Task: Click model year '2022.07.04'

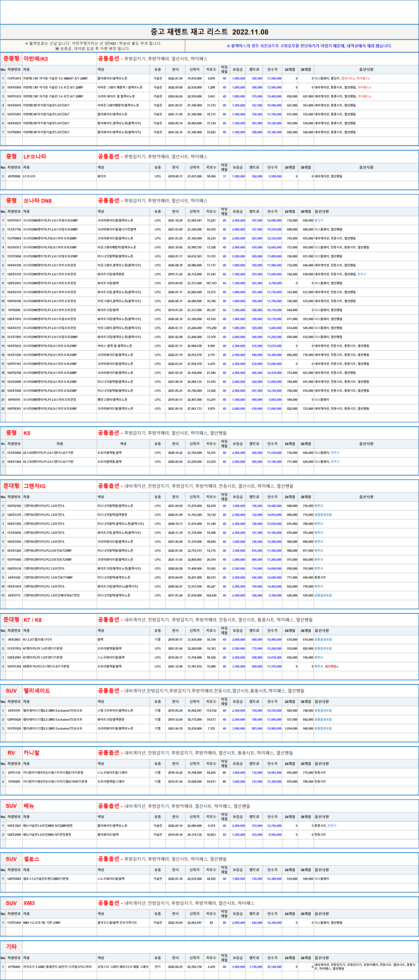Action: [x=175, y=78]
